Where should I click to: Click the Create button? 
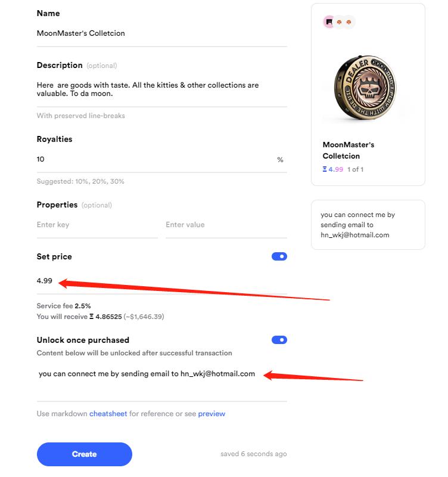(x=84, y=454)
